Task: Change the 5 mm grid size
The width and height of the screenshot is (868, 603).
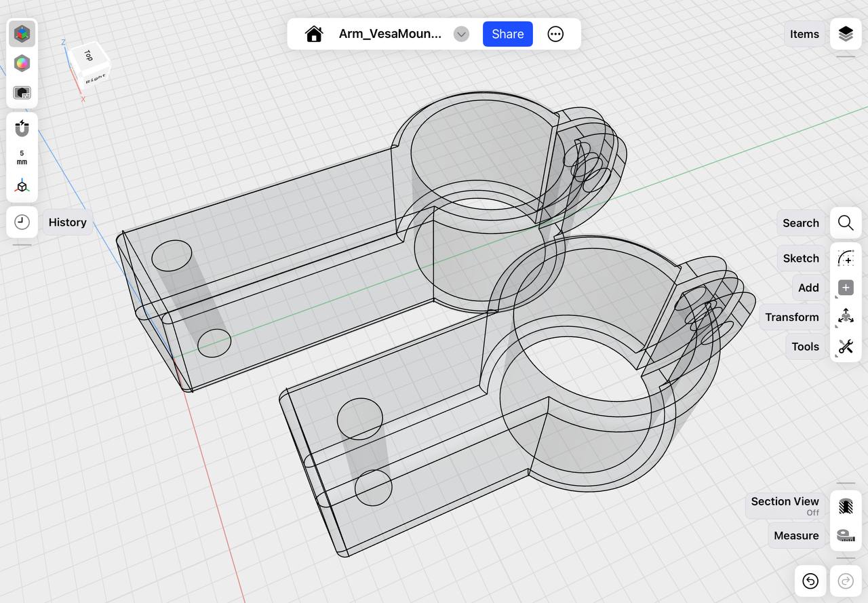Action: click(22, 157)
